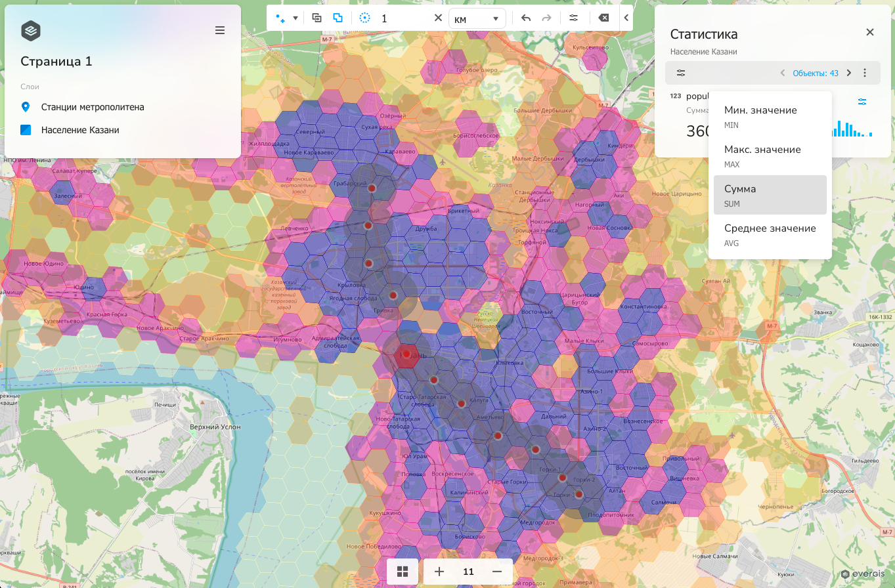Viewport: 895px width, 588px height.
Task: Choose Макс. значение aggregation
Action: 770,156
